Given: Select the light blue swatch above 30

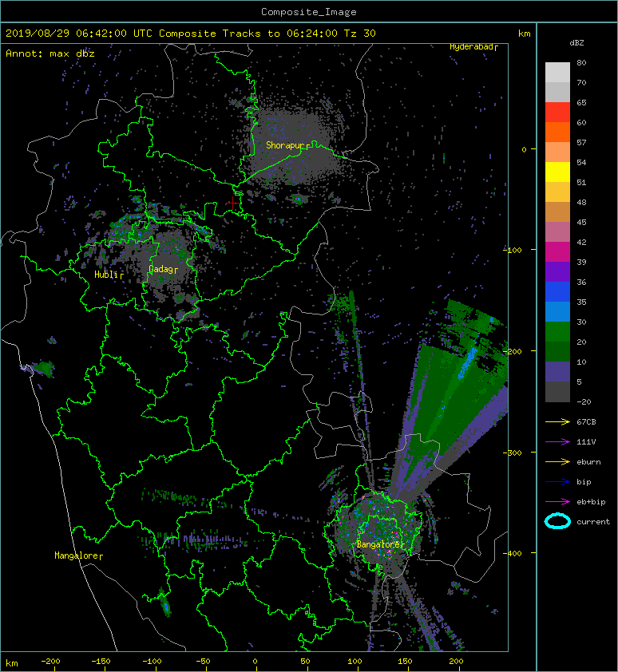Looking at the screenshot, I should 557,311.
